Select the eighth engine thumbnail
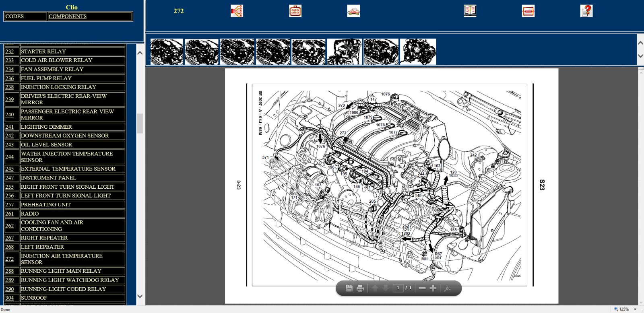 coord(418,51)
